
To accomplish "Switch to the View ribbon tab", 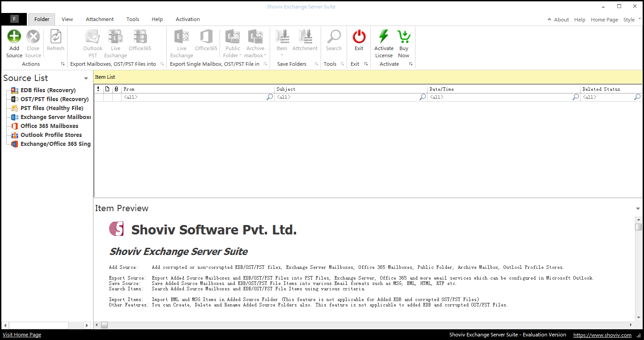I will pos(68,19).
